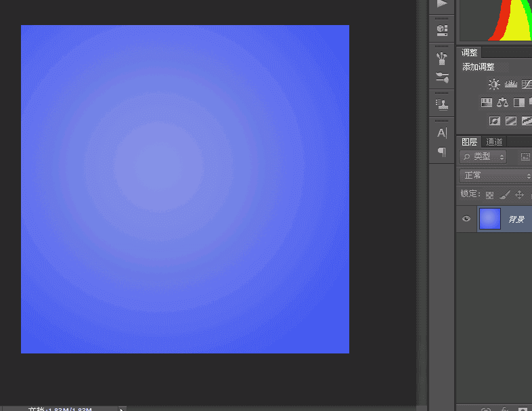
Task: Toggle lock position icon
Action: [519, 194]
